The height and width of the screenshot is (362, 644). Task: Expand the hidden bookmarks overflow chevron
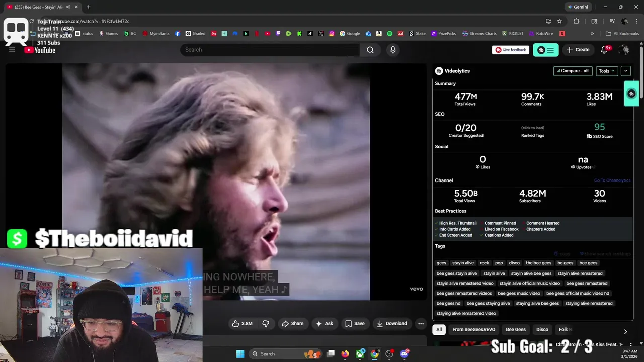(592, 34)
